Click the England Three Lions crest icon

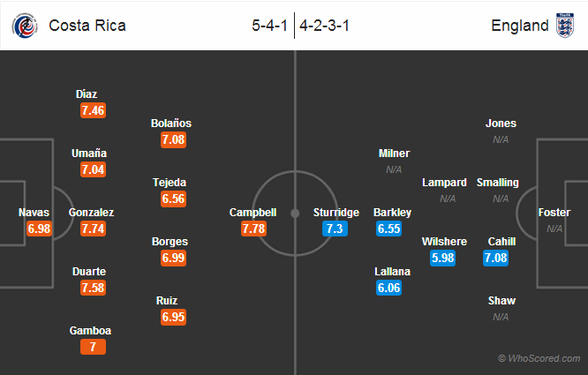point(565,26)
